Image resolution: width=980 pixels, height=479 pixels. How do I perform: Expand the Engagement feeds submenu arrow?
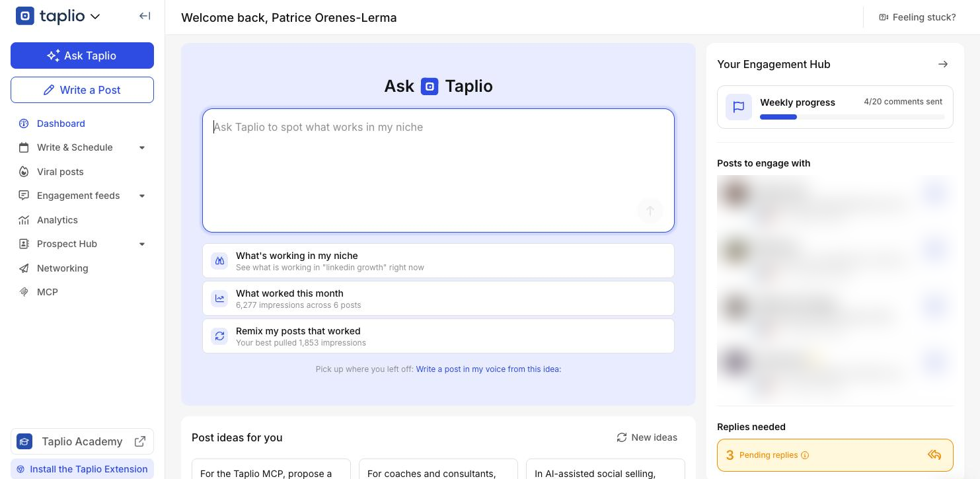point(142,196)
